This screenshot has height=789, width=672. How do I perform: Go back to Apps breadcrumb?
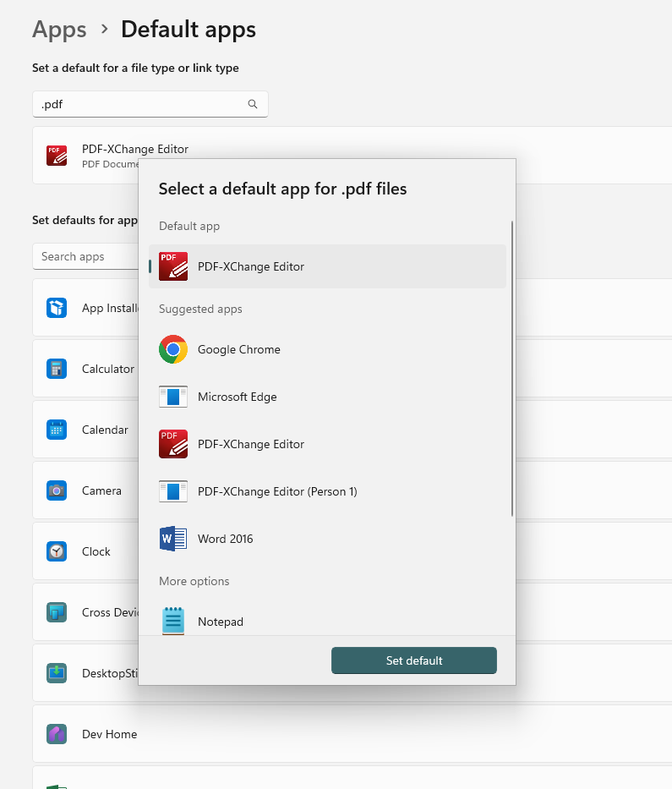pos(59,30)
